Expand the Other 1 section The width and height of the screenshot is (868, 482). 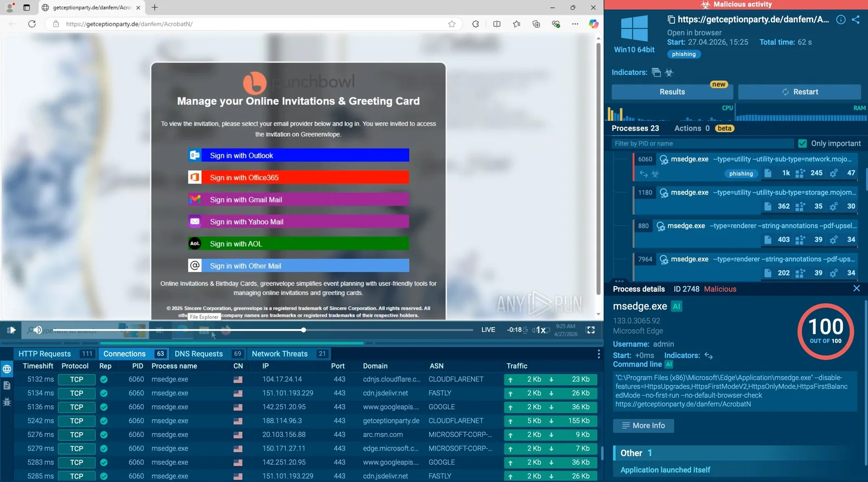tap(738, 453)
